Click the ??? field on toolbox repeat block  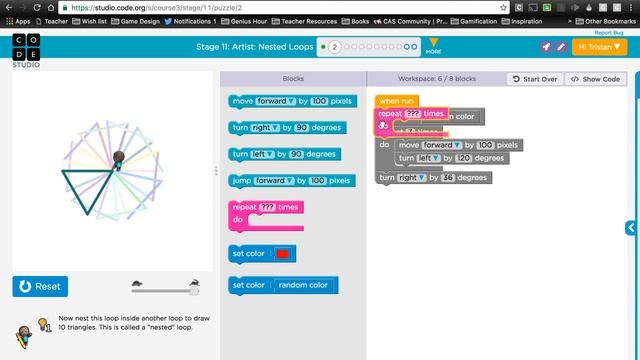pyautogui.click(x=267, y=207)
